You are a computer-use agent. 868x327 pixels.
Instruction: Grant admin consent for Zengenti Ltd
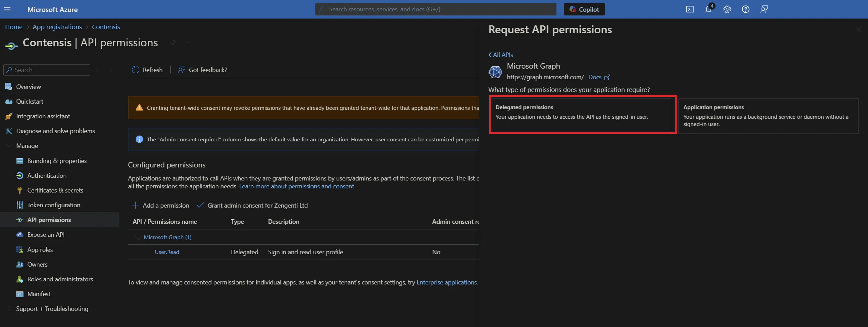252,205
